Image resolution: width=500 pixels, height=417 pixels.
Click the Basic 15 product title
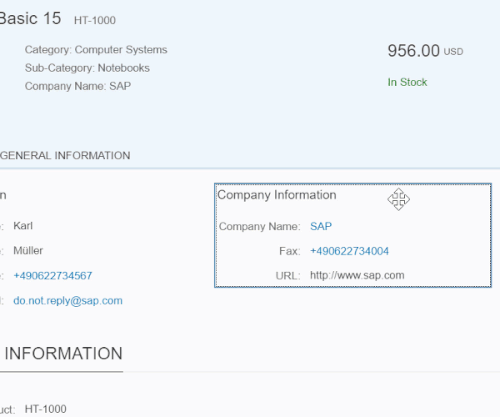[30, 18]
